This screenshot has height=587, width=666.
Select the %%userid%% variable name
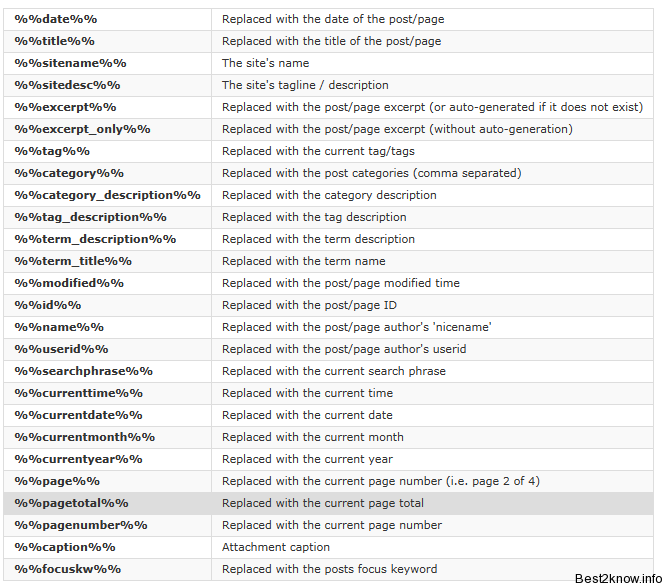(61, 349)
